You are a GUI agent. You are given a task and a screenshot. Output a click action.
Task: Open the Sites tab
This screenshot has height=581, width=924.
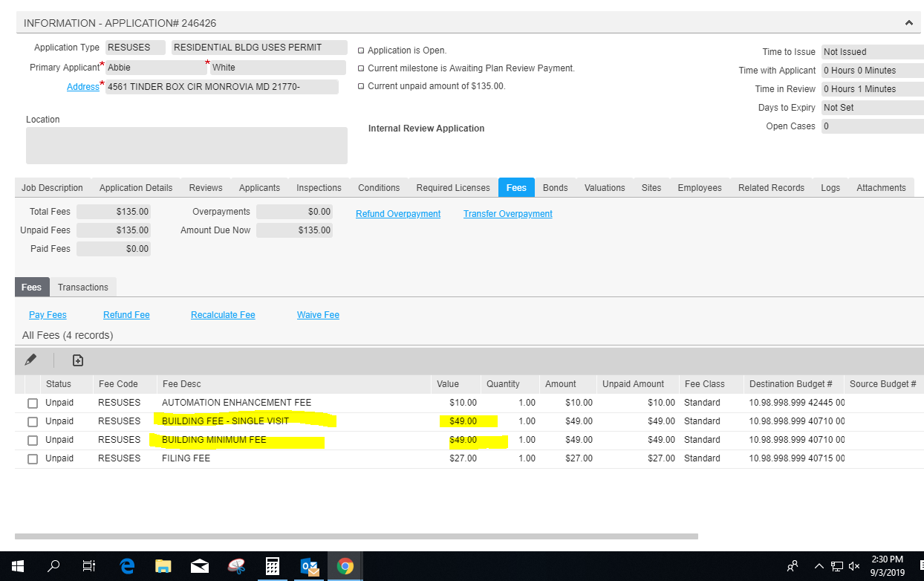tap(651, 188)
